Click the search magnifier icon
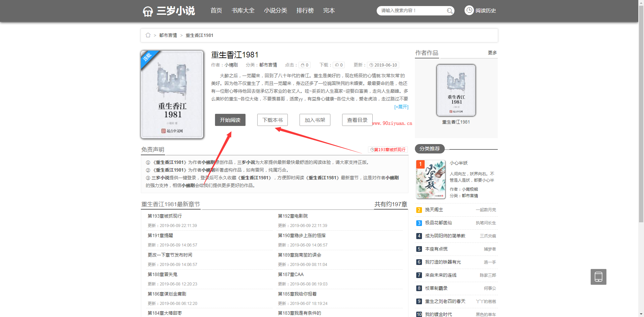The height and width of the screenshot is (317, 644). tap(450, 11)
